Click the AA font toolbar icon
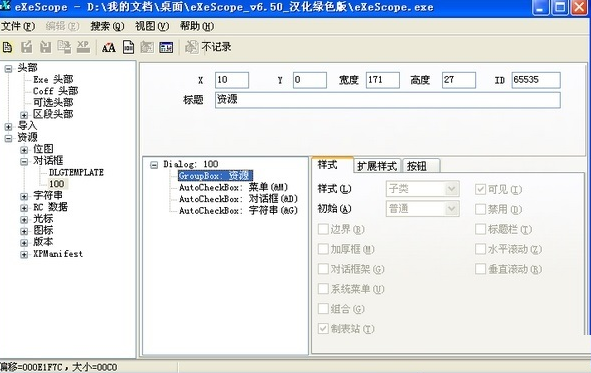The image size is (591, 373). click(x=109, y=47)
